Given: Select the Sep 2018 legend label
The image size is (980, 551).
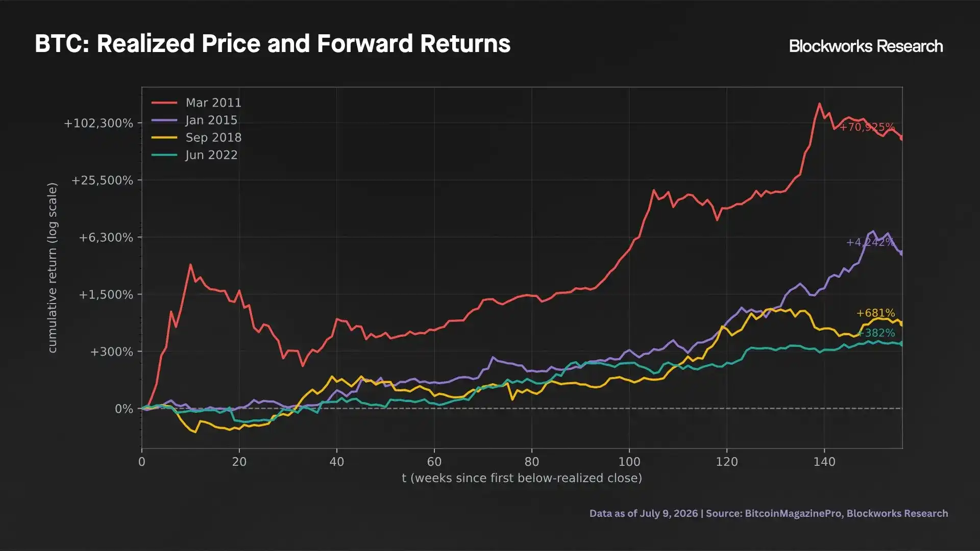Looking at the screenshot, I should [x=213, y=138].
